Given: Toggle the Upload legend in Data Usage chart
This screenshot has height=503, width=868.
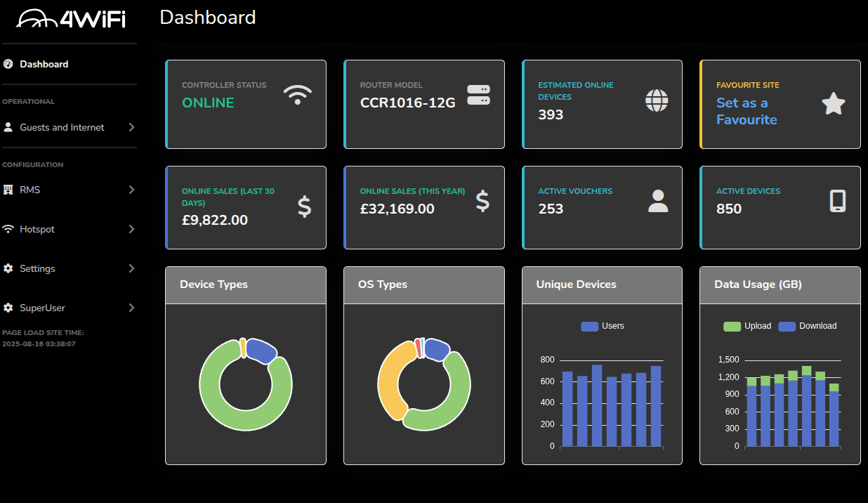Looking at the screenshot, I should [x=747, y=326].
